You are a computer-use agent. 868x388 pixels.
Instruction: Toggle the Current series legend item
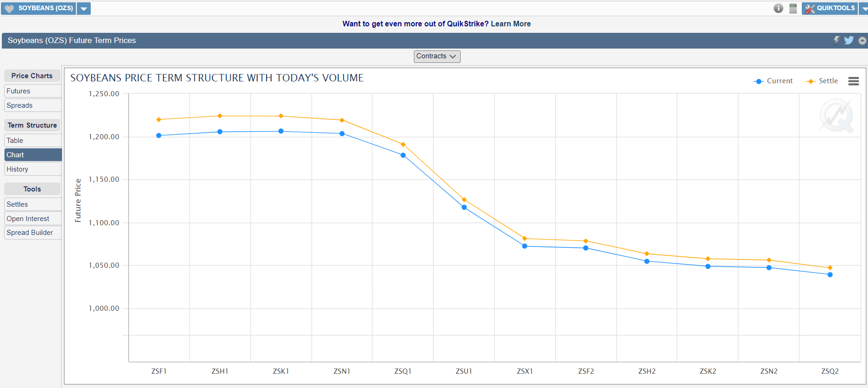(773, 81)
